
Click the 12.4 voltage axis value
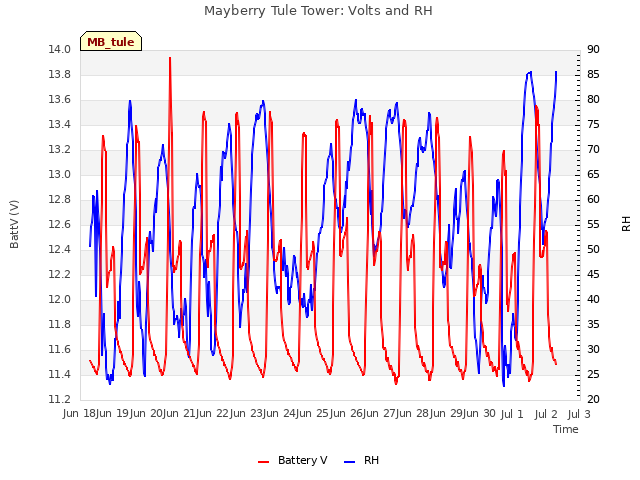point(60,249)
